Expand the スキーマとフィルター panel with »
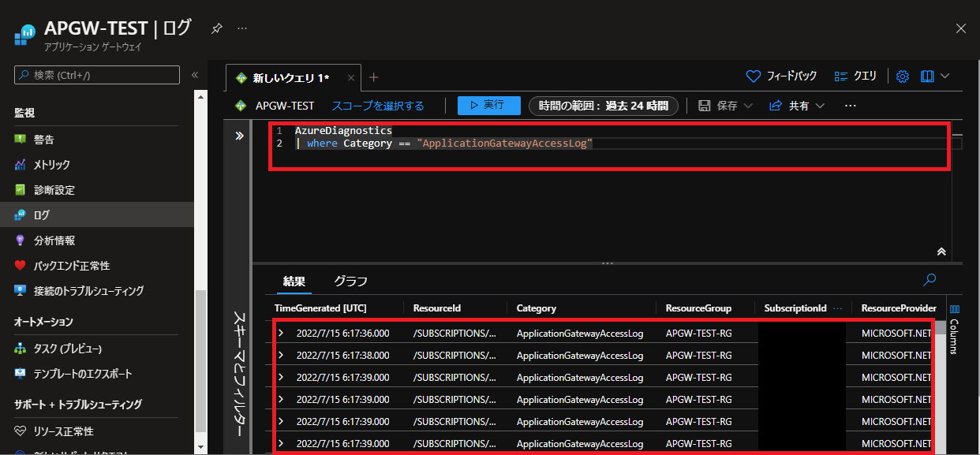This screenshot has height=455, width=980. 239,136
